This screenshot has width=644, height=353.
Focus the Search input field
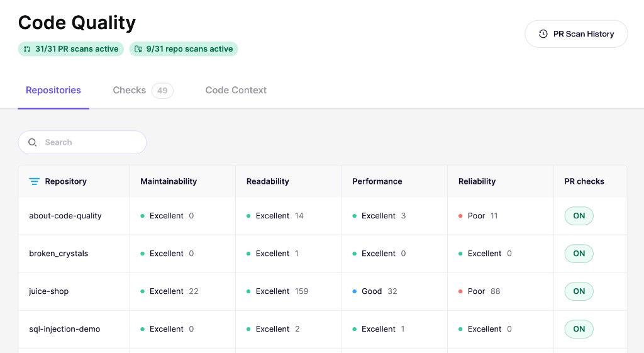(x=82, y=142)
